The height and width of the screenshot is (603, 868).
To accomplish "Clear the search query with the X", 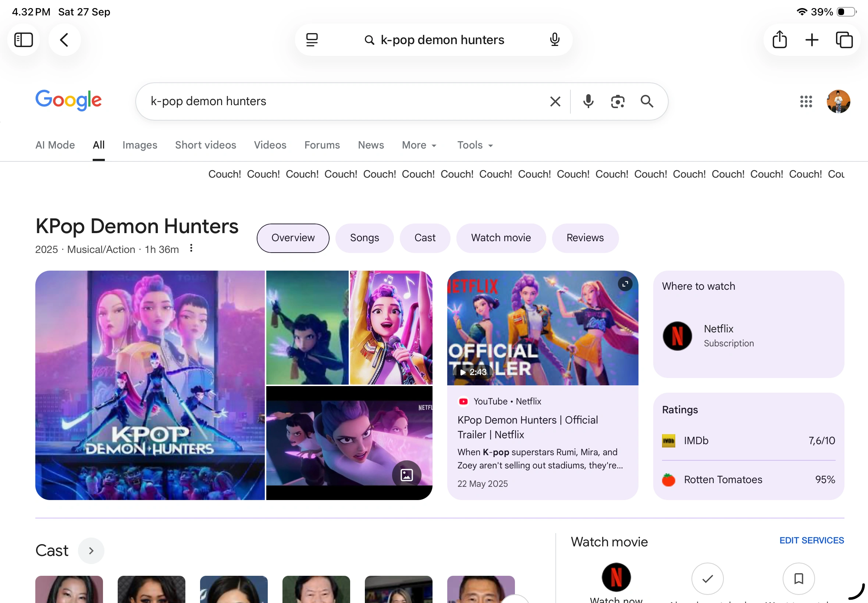I will (555, 101).
